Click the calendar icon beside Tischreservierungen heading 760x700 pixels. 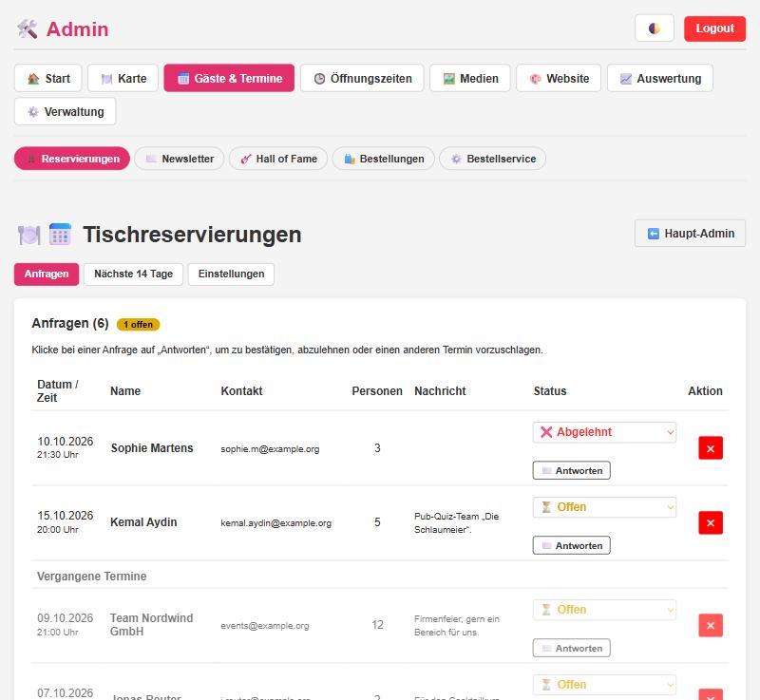tap(60, 235)
